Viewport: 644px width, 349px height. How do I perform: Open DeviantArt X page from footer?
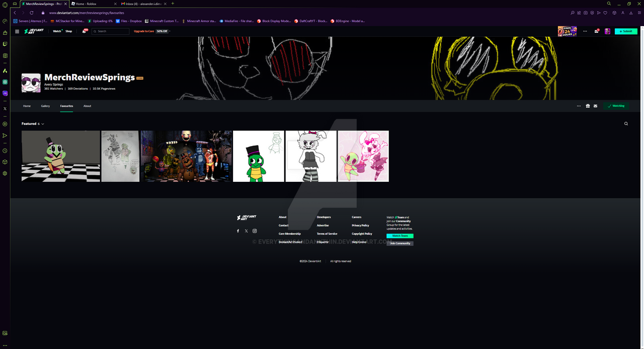[246, 231]
